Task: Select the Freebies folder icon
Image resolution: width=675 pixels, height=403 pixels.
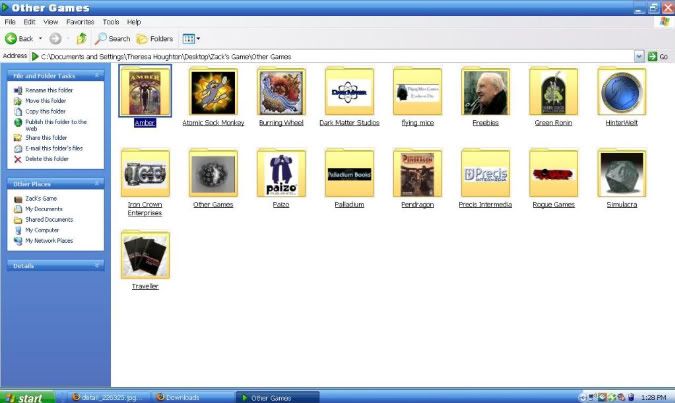Action: coord(485,91)
